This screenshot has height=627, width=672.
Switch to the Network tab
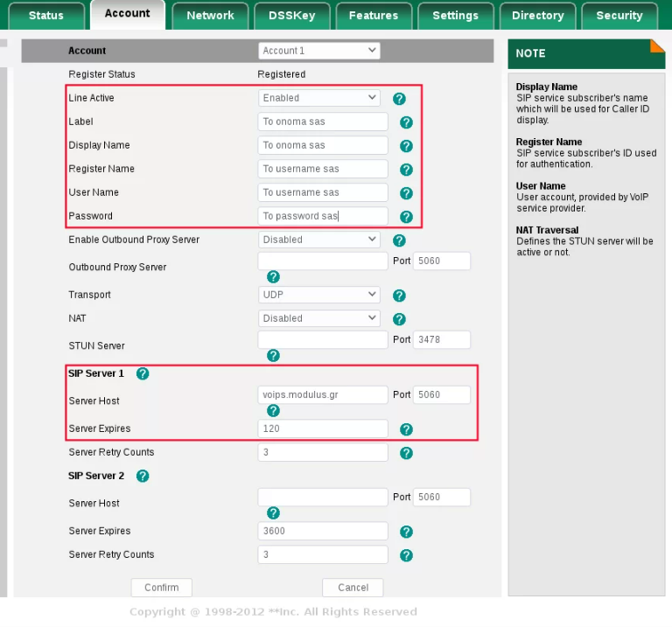(x=210, y=16)
